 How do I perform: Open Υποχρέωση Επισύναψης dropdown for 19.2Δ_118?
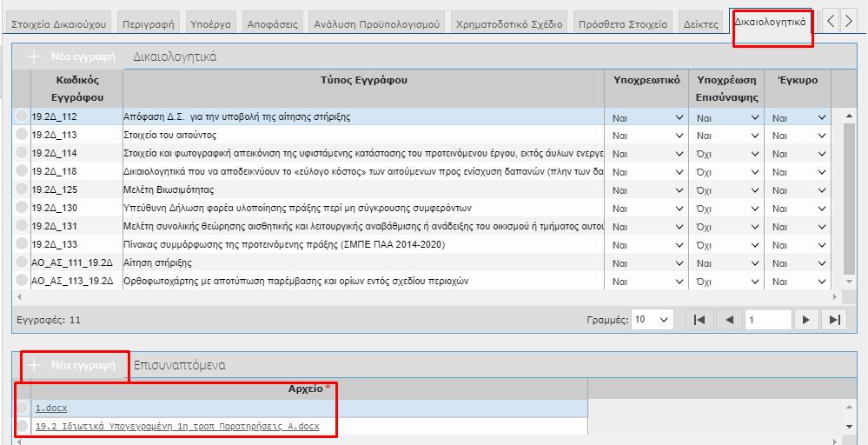click(727, 172)
